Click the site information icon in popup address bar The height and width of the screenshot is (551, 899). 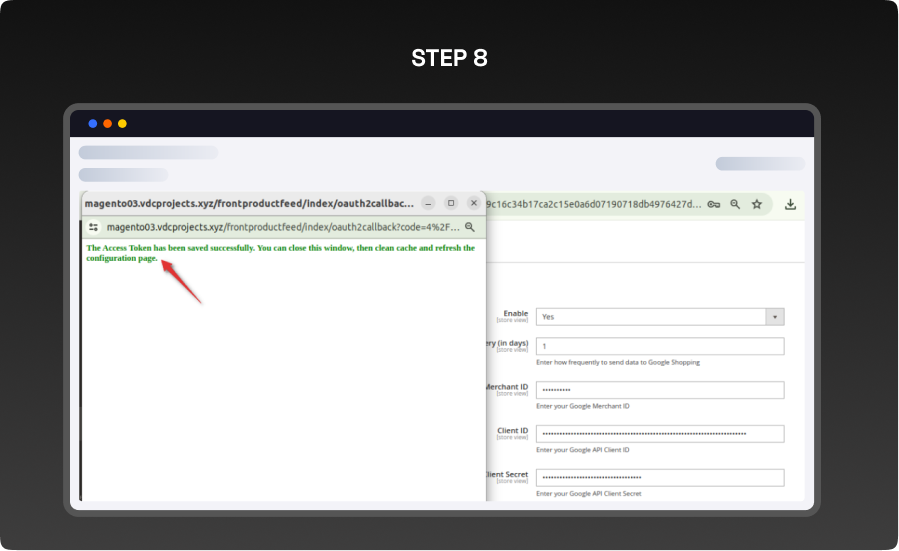pyautogui.click(x=94, y=227)
